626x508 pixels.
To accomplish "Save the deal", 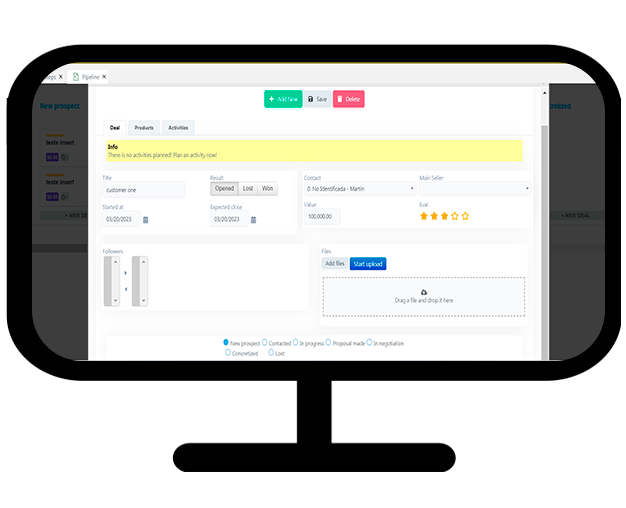I will point(317,99).
